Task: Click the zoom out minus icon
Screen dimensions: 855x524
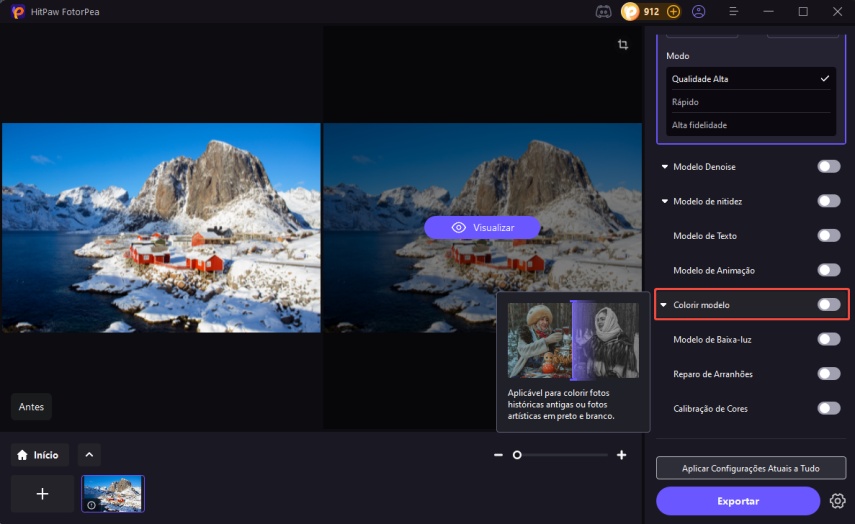Action: pyautogui.click(x=498, y=455)
